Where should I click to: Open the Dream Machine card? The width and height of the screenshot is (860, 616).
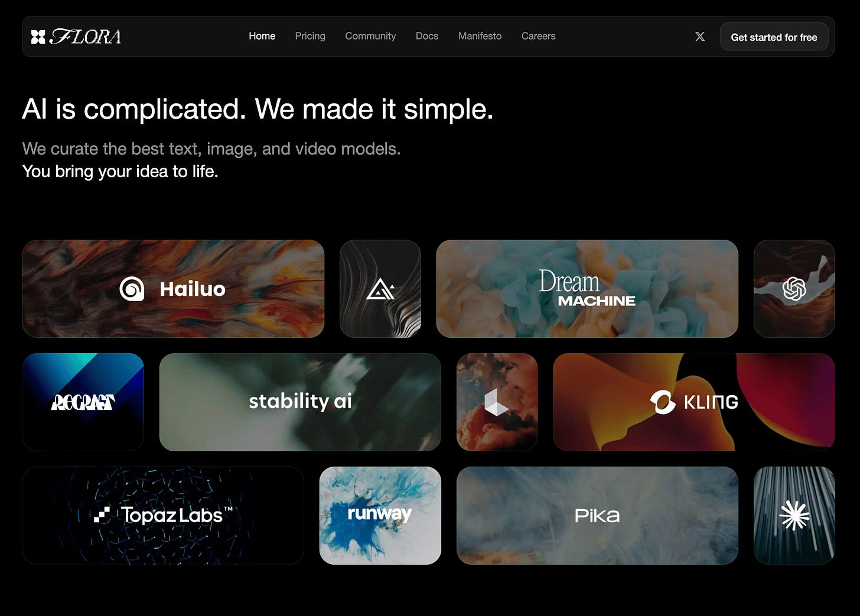point(587,289)
